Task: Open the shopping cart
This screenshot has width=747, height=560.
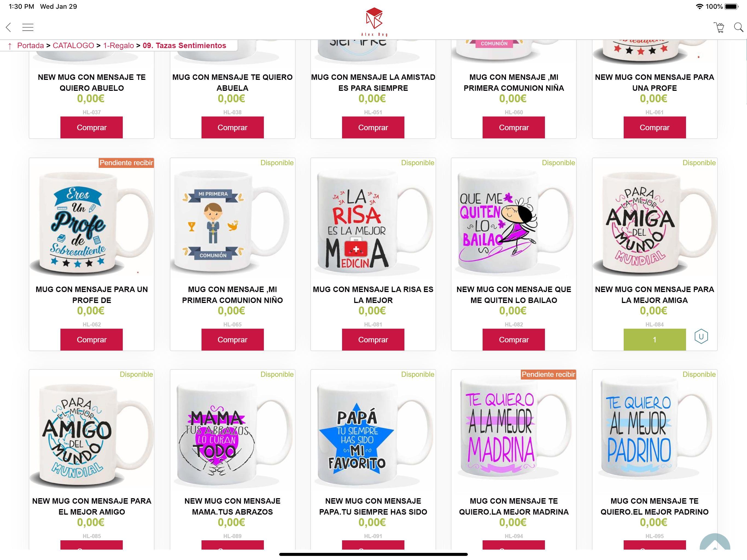Action: [x=719, y=27]
